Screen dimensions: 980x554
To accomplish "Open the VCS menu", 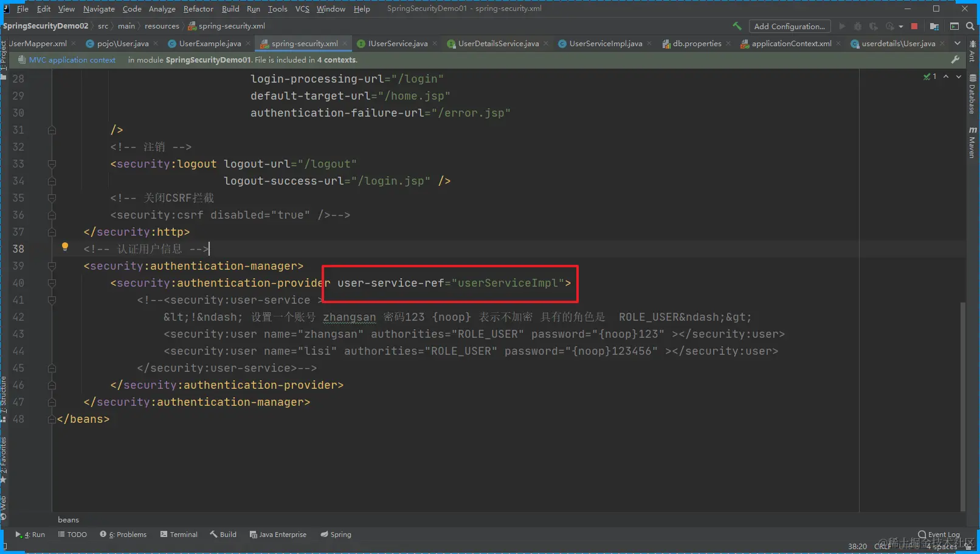I will tap(302, 9).
